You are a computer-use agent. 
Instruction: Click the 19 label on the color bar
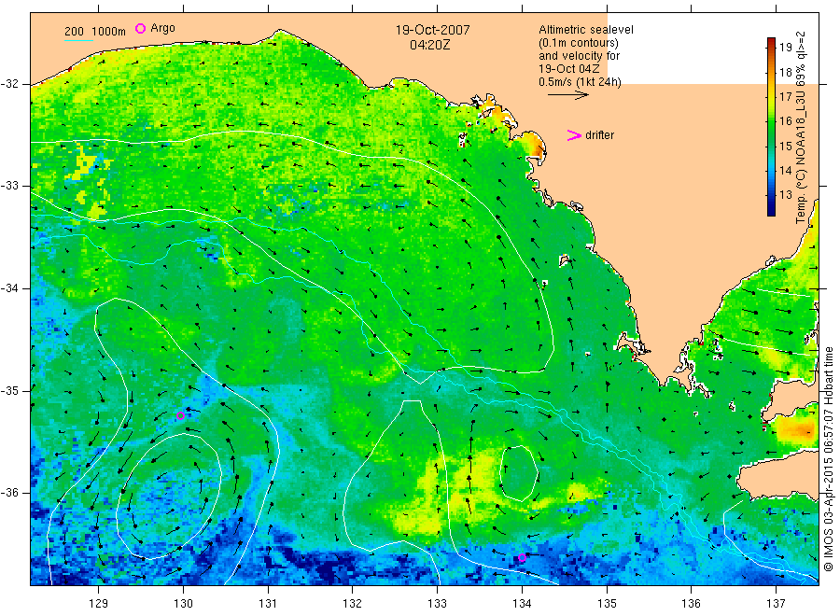click(785, 48)
